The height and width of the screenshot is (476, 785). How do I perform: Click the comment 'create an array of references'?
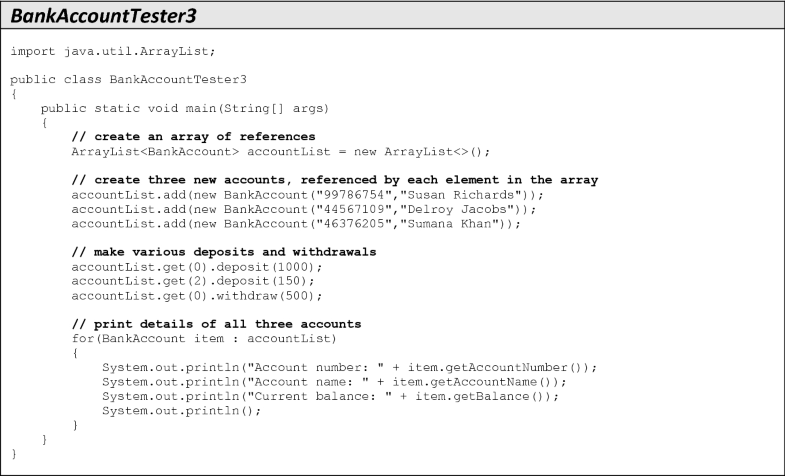click(193, 137)
